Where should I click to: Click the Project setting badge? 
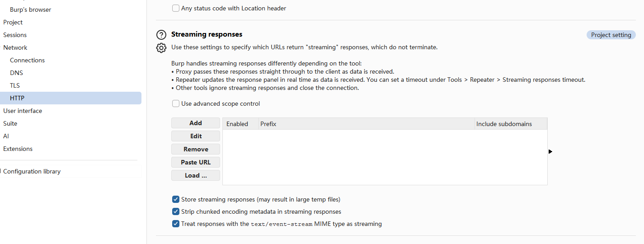[x=611, y=35]
